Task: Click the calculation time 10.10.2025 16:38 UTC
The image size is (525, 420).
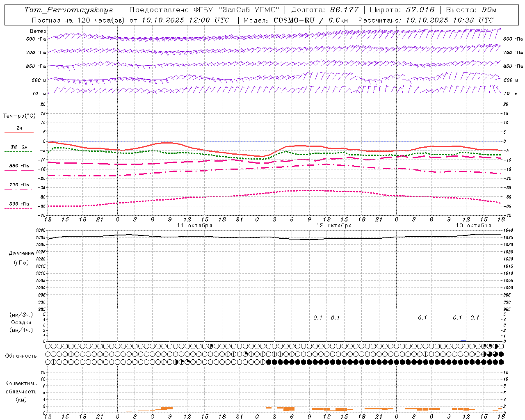Action: tap(450, 20)
